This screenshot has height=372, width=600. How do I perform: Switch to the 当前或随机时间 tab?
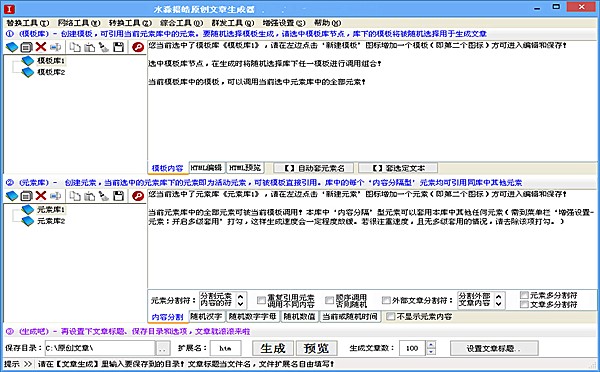pyautogui.click(x=350, y=317)
